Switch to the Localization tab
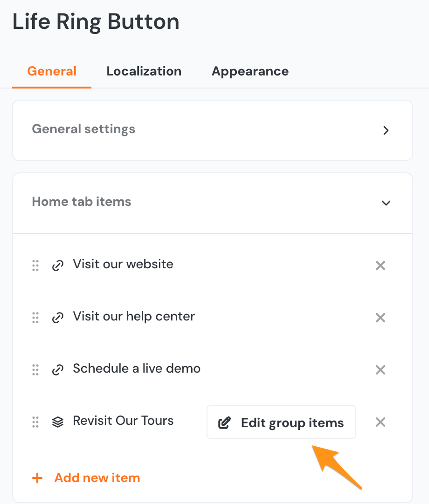Screen dimensions: 429x504 [x=144, y=71]
